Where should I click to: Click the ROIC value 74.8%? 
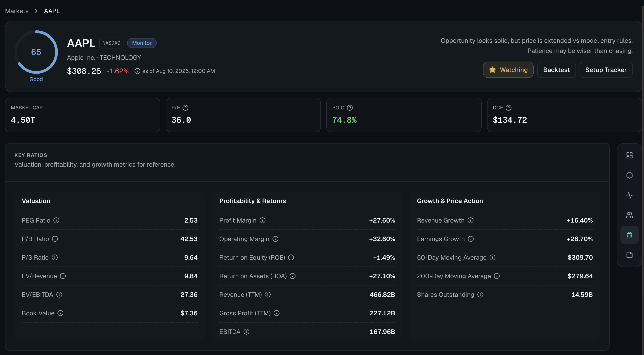pos(344,120)
